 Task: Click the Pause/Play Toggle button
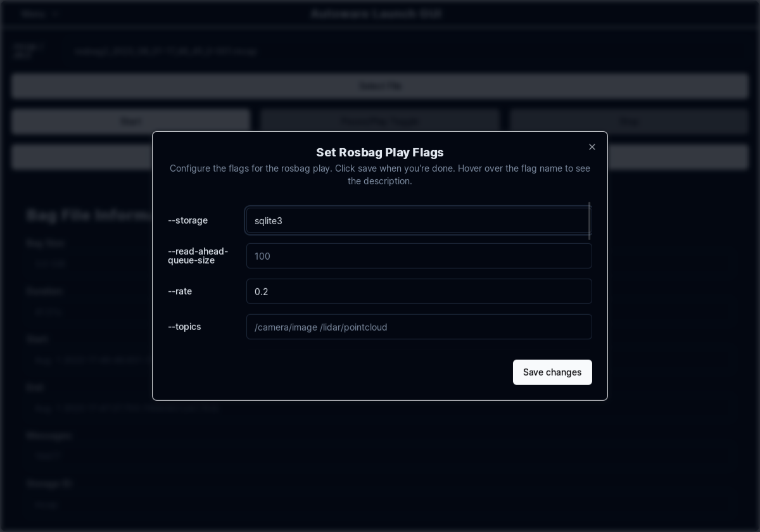(x=379, y=121)
